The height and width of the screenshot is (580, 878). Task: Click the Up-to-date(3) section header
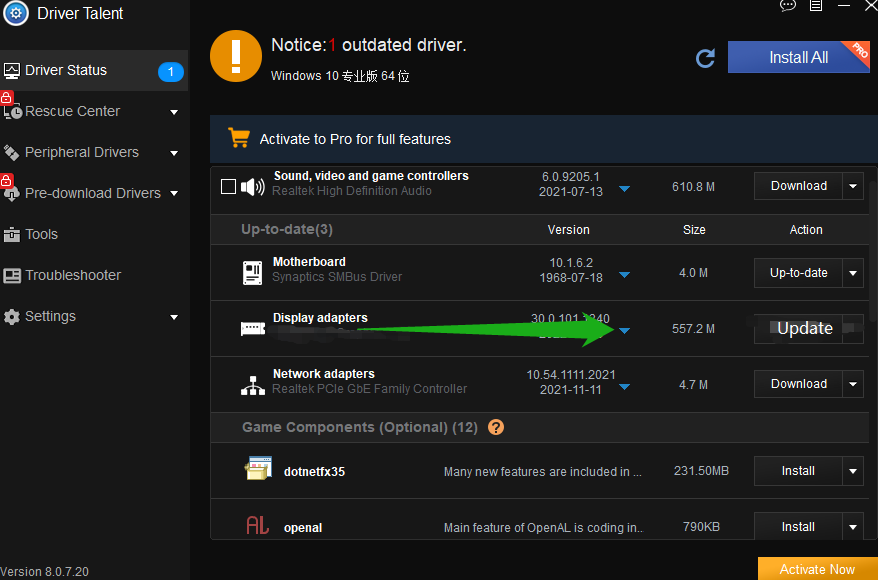pos(287,230)
